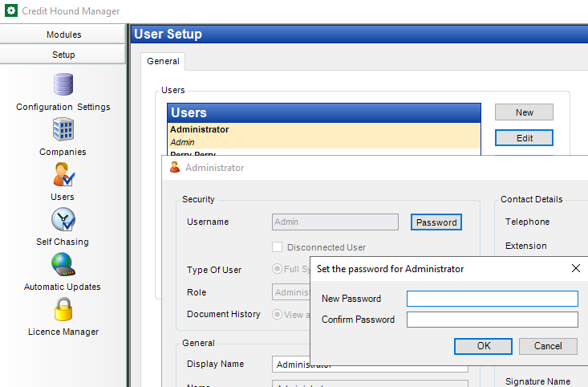Toggle the Disconnected User checkbox
588x387 pixels.
click(x=277, y=247)
